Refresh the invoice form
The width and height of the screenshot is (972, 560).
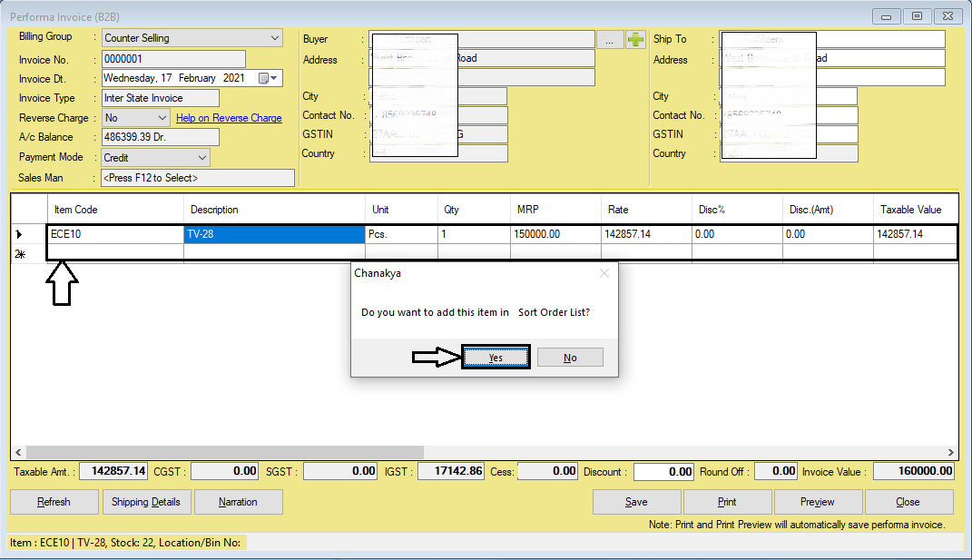coord(54,501)
